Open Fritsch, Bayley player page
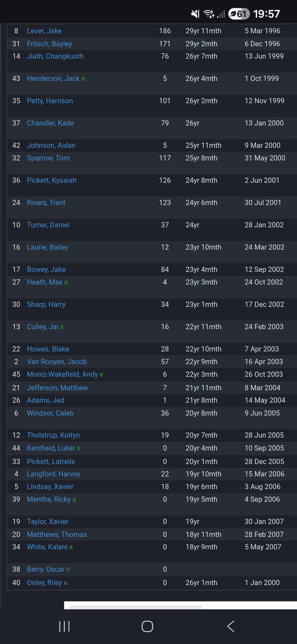The height and width of the screenshot is (644, 297). [50, 44]
